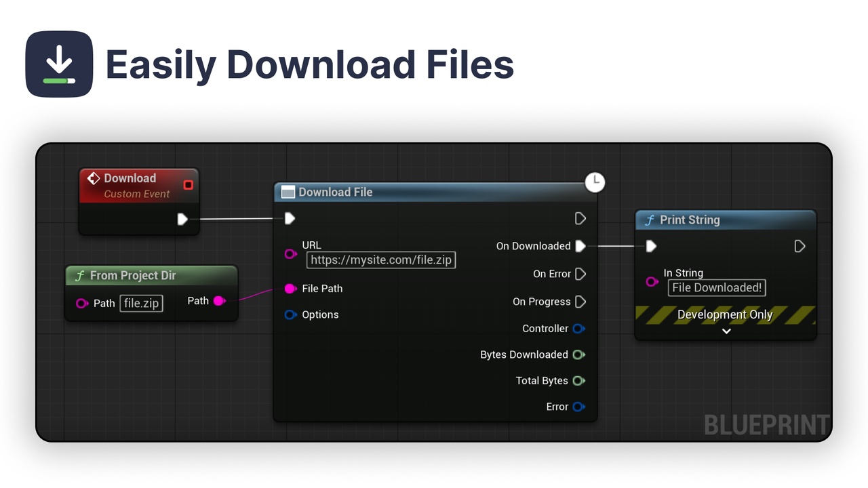Expand the Print String node advanced options chevron

726,331
